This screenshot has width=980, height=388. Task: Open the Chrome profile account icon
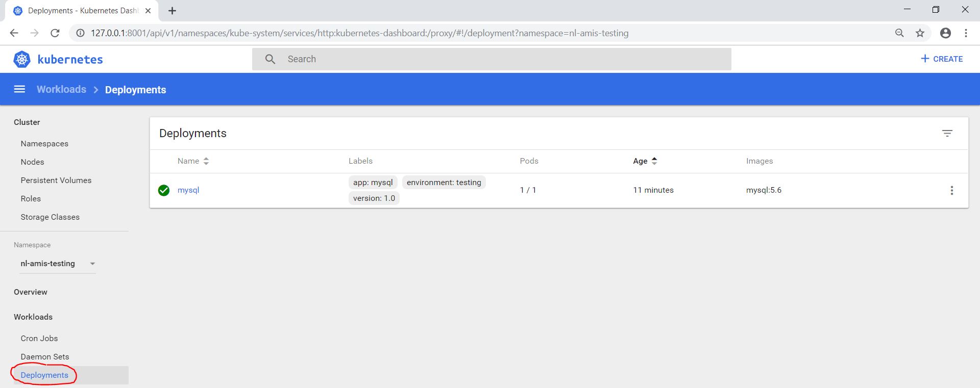coord(945,33)
